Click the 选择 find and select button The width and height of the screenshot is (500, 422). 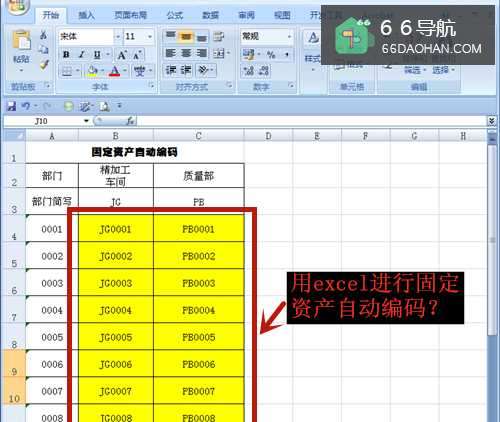coord(443,70)
